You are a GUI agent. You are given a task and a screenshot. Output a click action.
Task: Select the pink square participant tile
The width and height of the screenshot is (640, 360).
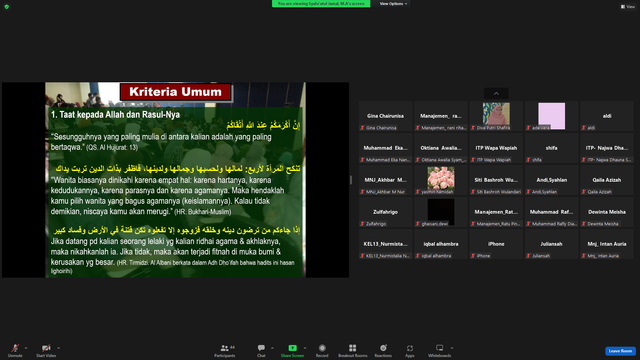tap(551, 116)
